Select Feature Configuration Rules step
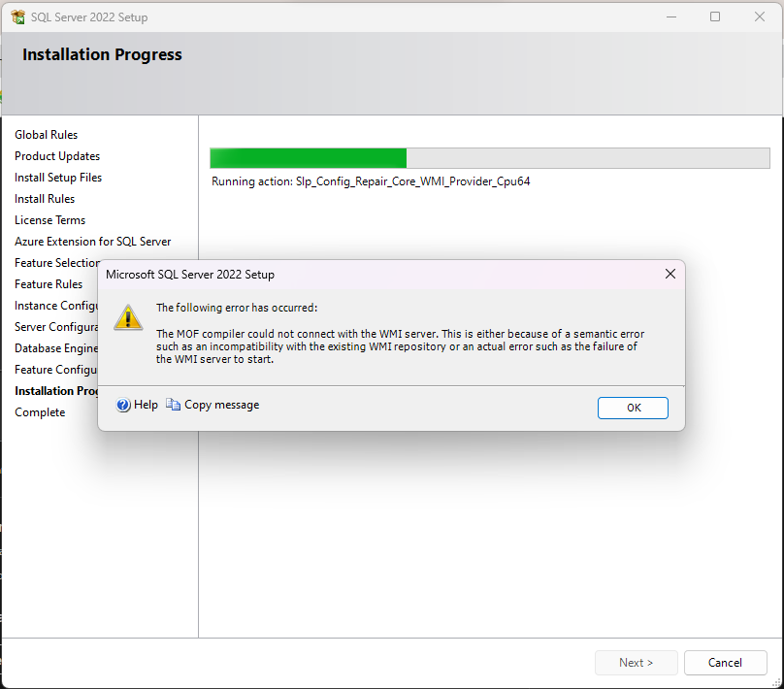 [x=56, y=370]
